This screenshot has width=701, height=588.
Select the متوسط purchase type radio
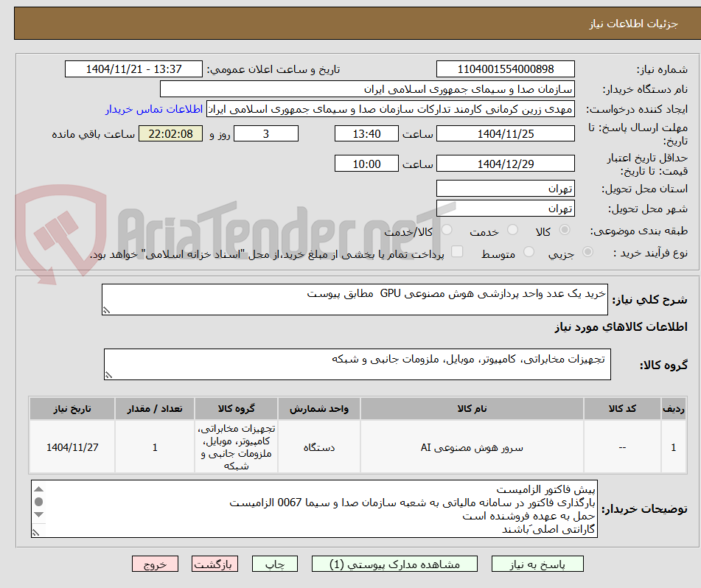[529, 252]
